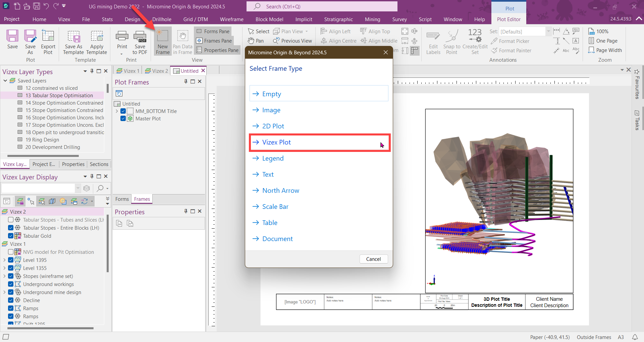644x342 pixels.
Task: Expand the Level 1395 tree item
Action: [5, 260]
